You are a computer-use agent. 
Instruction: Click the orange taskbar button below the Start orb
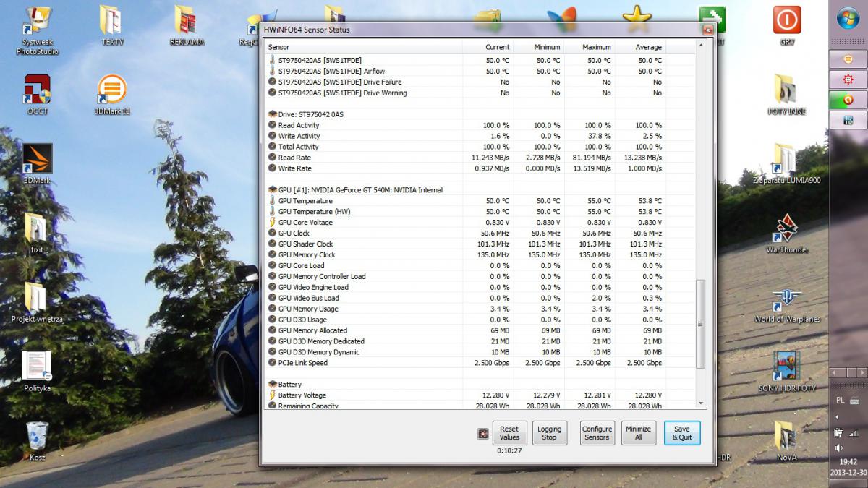(x=848, y=59)
